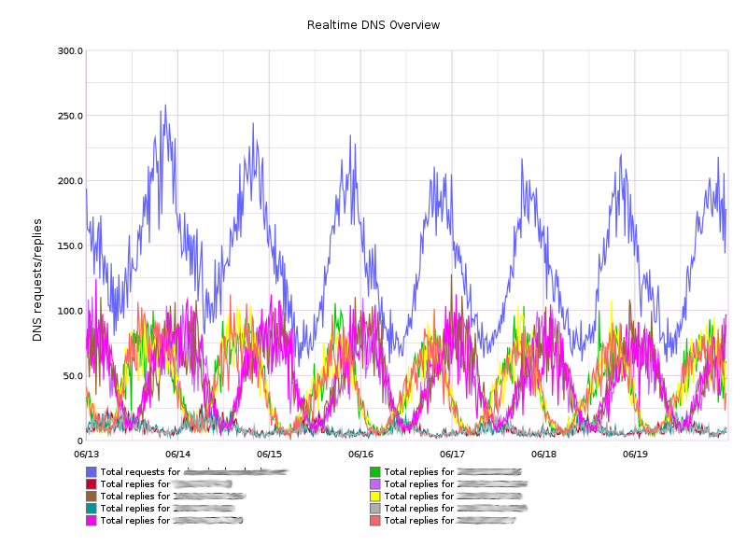The width and height of the screenshot is (747, 560).
Task: Click the blue Total requests legend swatch
Action: pyautogui.click(x=91, y=472)
